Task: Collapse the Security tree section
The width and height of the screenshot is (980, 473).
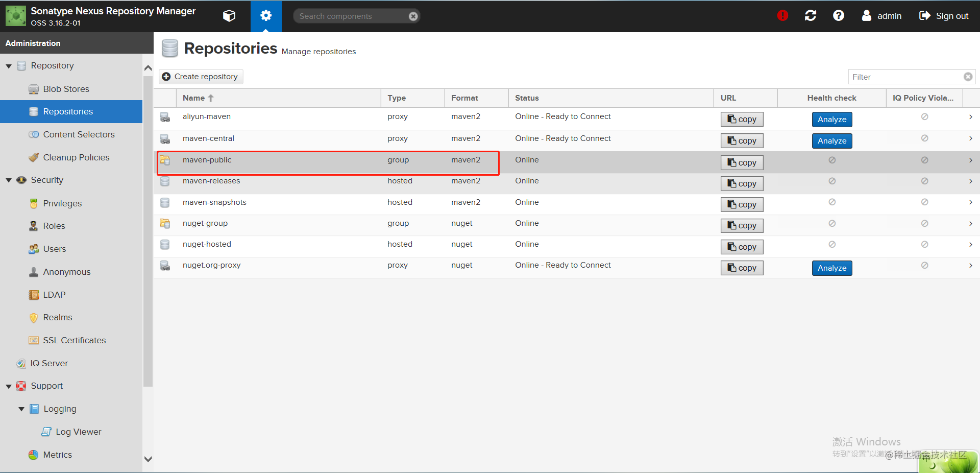Action: pos(9,180)
